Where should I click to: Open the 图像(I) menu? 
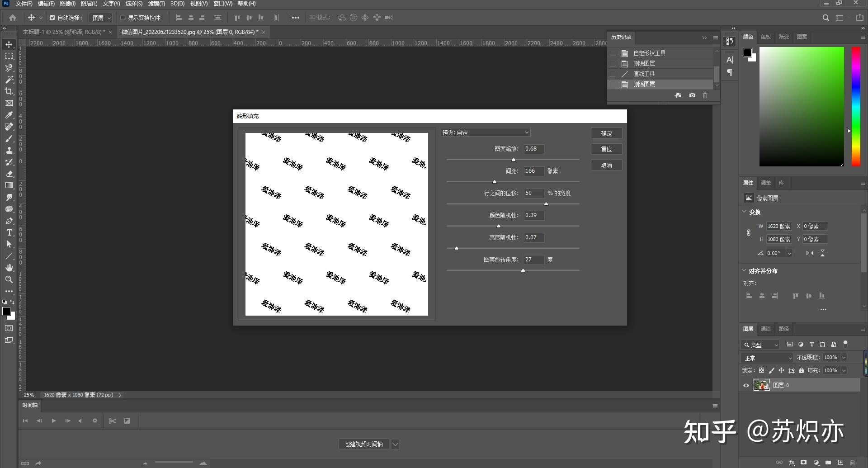[68, 4]
